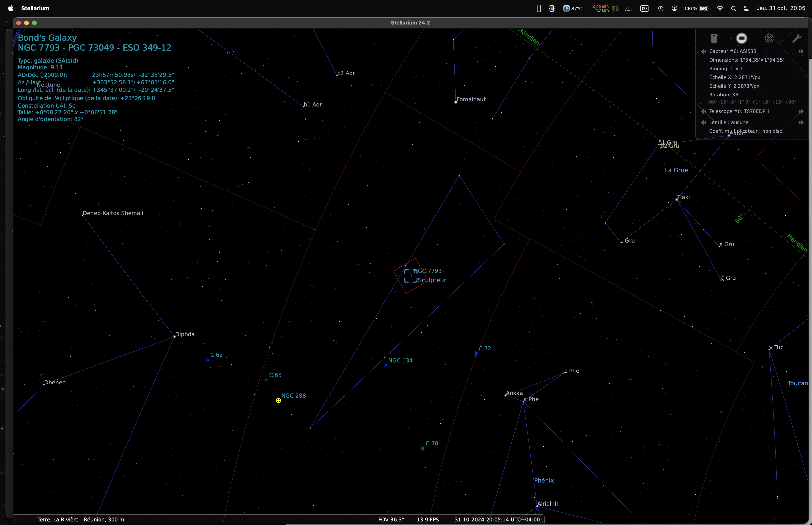Select next telescope after TS76EDPH
Viewport: 812px width, 525px height.
801,111
